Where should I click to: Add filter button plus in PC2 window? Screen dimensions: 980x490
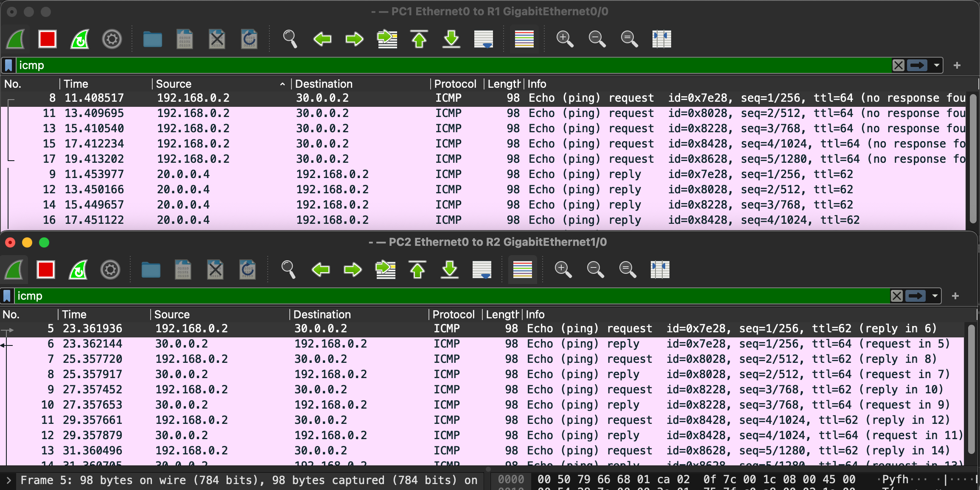(955, 296)
